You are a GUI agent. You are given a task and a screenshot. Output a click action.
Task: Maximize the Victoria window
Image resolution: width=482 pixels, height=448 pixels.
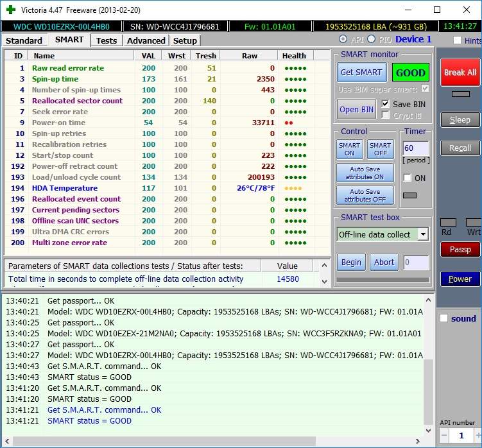pos(437,10)
